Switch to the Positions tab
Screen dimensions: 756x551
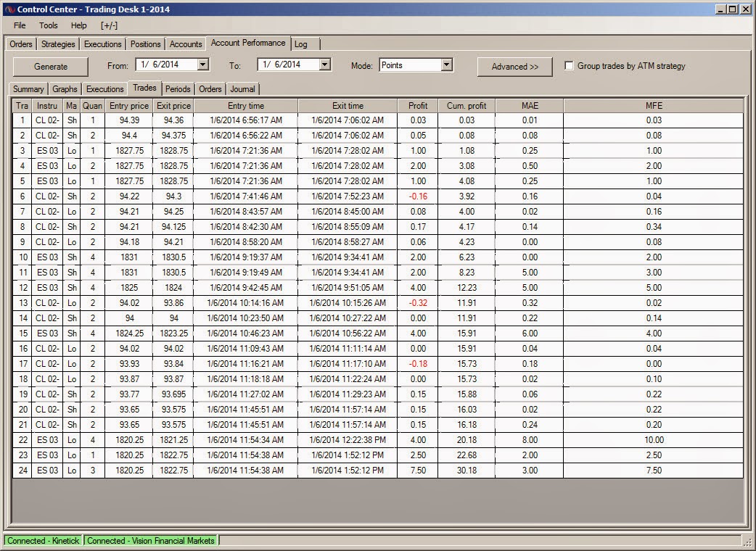(x=145, y=43)
